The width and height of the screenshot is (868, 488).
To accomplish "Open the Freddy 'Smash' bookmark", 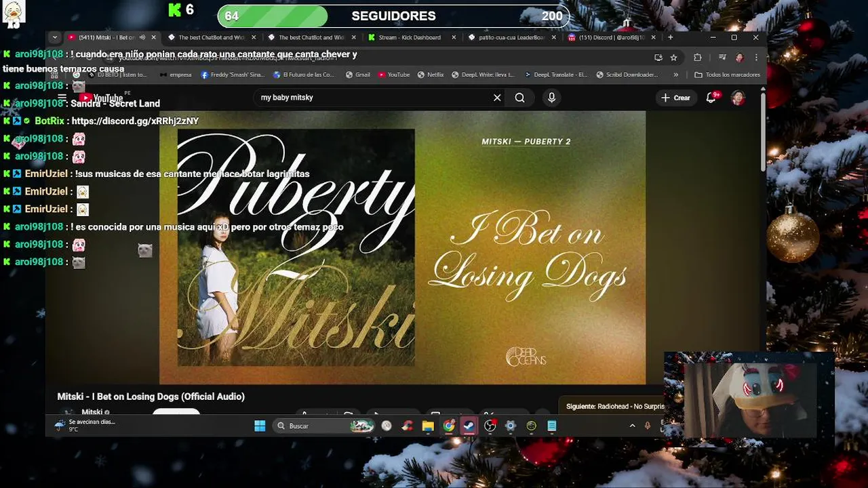I will 233,75.
